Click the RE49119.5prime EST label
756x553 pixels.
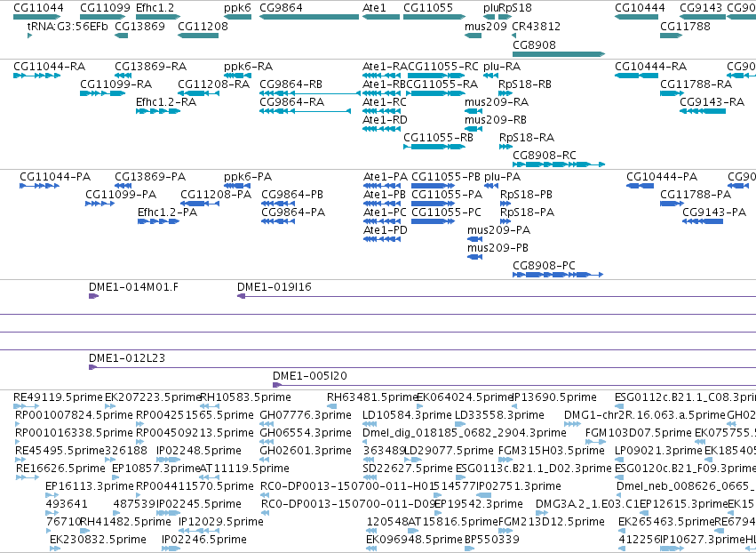pos(58,397)
